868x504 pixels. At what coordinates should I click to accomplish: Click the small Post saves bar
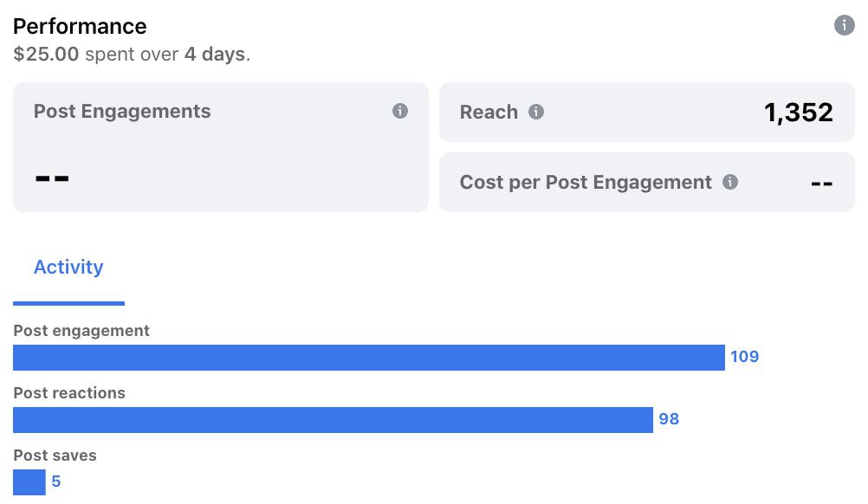(x=29, y=481)
